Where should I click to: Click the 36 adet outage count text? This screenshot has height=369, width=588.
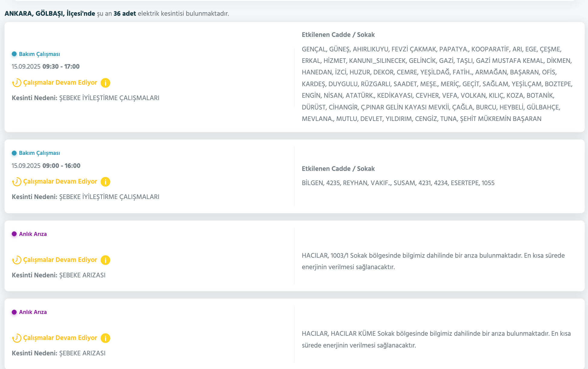[x=124, y=14]
